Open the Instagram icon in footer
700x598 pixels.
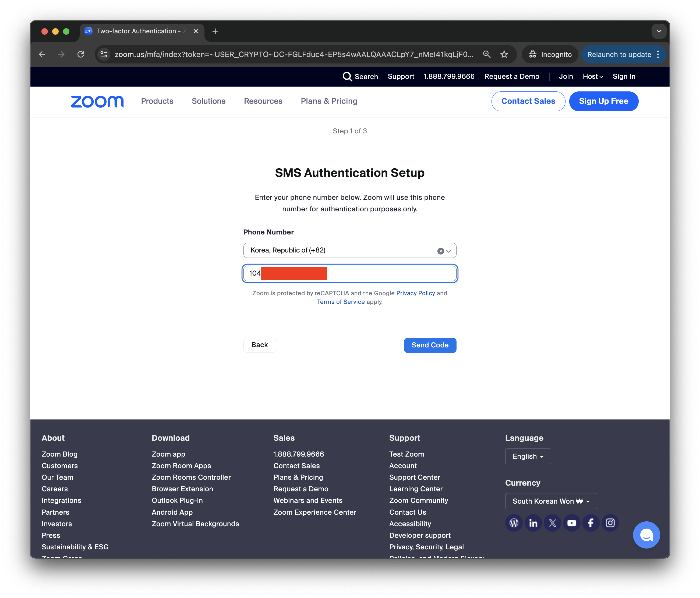point(610,523)
